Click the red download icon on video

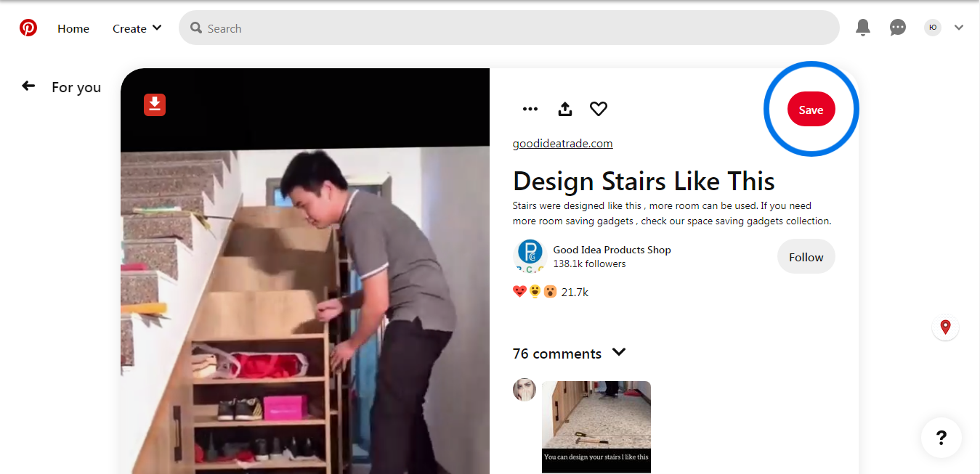point(155,105)
